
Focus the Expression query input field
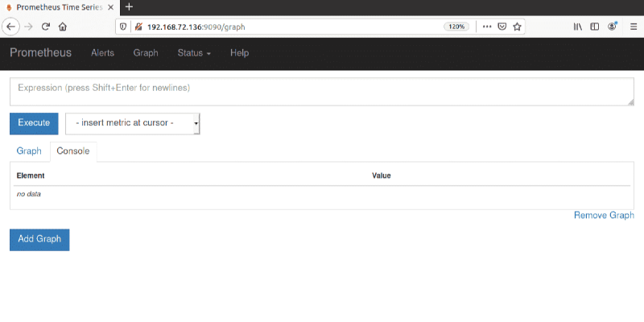click(x=322, y=91)
